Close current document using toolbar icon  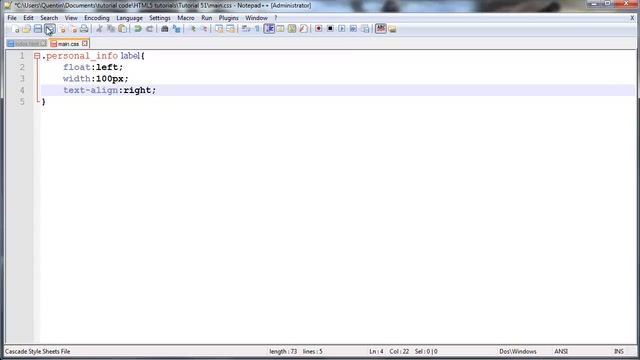click(x=62, y=29)
